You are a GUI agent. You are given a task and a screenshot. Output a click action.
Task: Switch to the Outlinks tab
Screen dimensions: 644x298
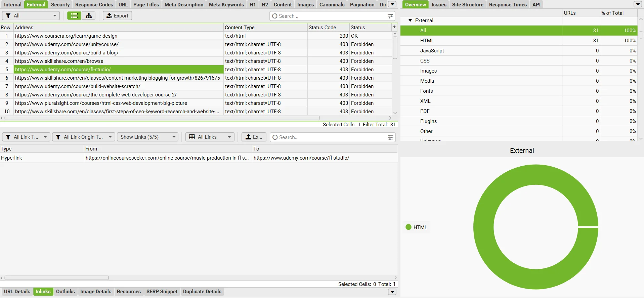[x=66, y=292]
